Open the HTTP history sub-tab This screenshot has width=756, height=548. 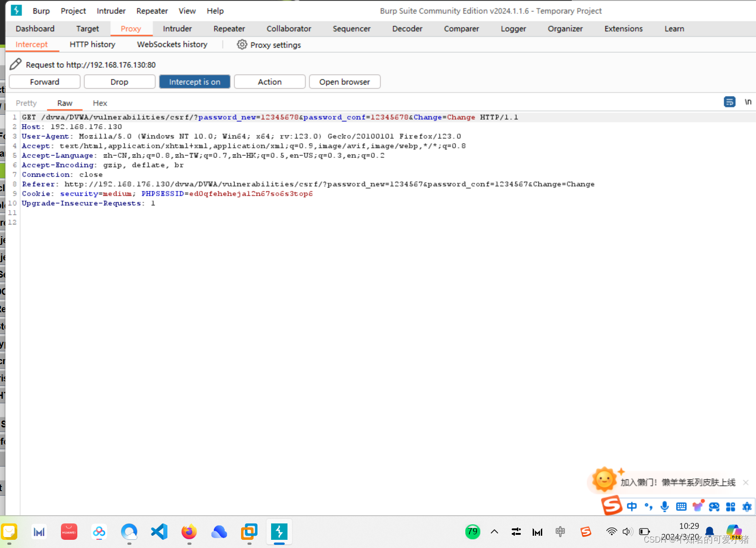[x=92, y=44]
